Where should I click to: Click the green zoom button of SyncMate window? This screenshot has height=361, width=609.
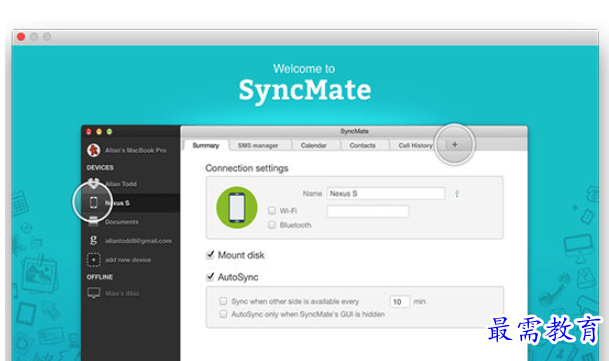pyautogui.click(x=110, y=132)
